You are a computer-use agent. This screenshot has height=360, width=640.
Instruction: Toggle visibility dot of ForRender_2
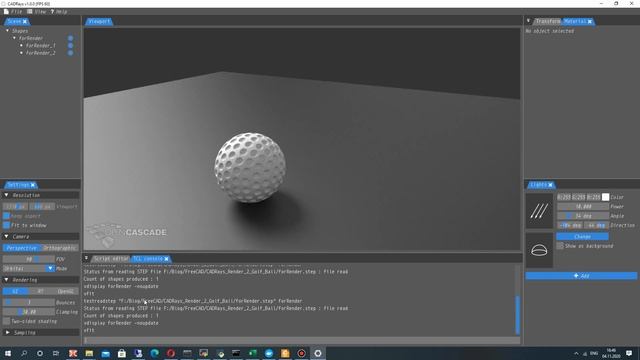pyautogui.click(x=70, y=53)
